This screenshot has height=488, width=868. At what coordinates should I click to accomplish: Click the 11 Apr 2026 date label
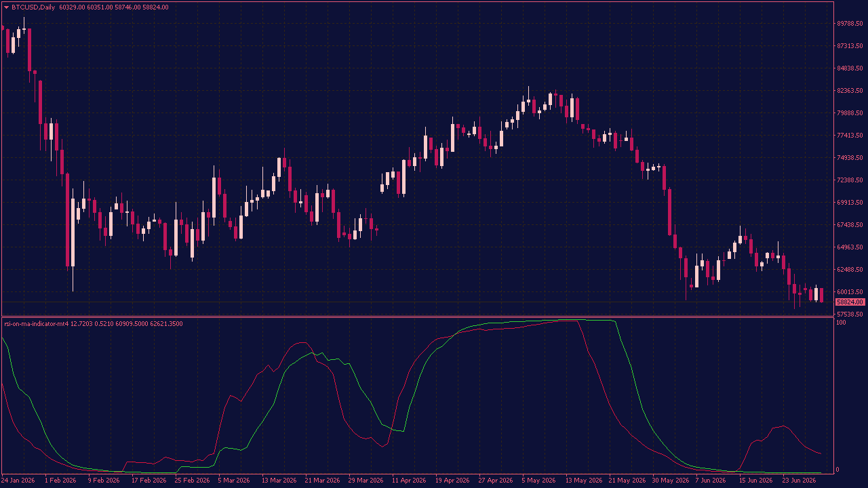tap(409, 481)
